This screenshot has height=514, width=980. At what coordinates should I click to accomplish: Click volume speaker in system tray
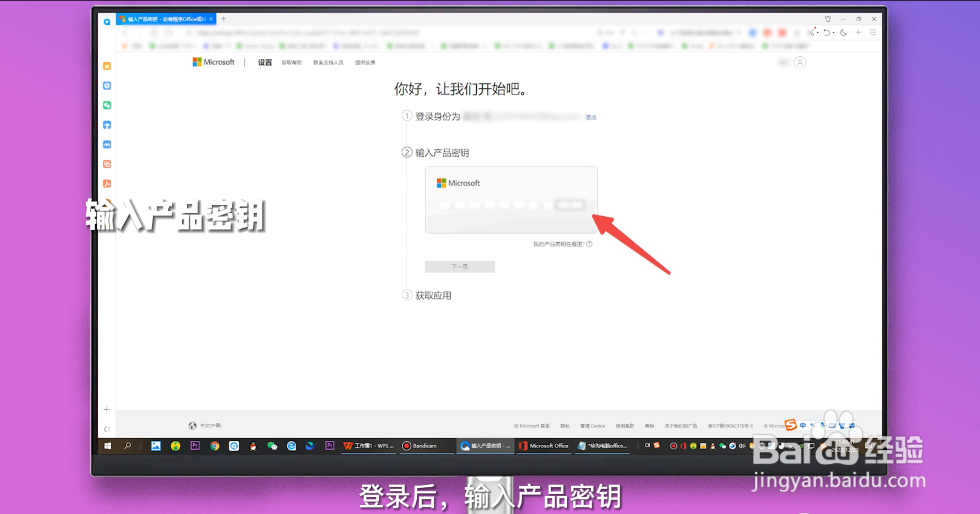click(x=742, y=446)
